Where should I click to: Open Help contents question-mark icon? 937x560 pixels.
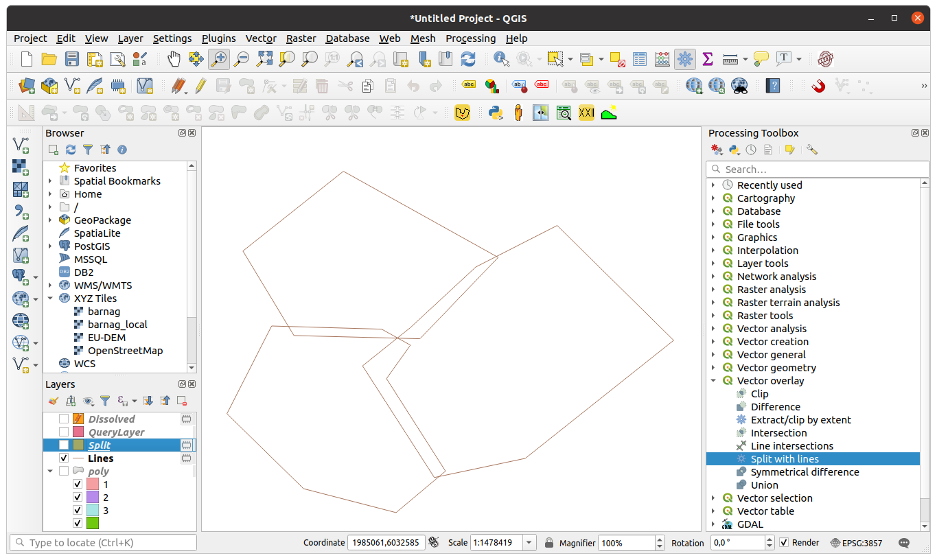tap(774, 86)
